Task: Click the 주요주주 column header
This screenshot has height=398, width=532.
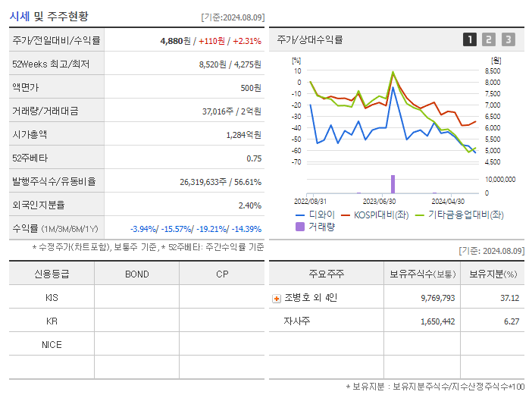Action: click(x=327, y=274)
